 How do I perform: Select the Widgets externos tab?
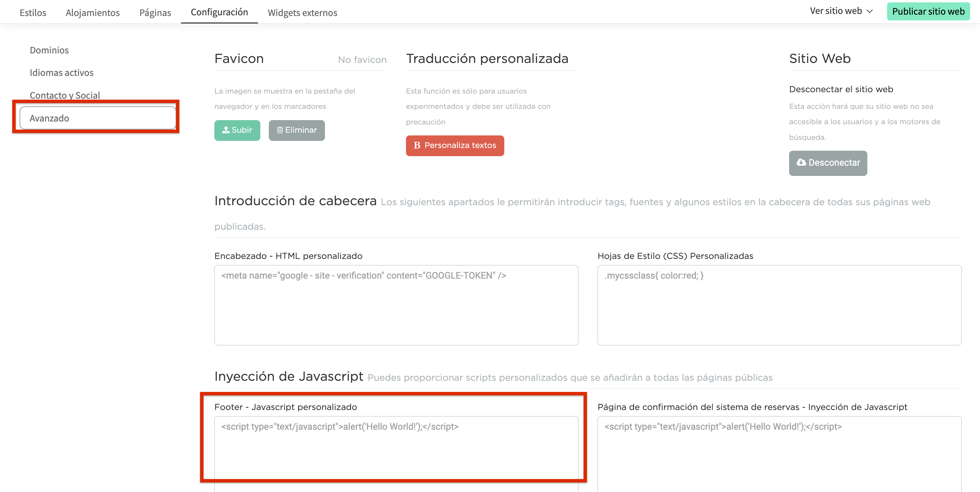pos(302,13)
